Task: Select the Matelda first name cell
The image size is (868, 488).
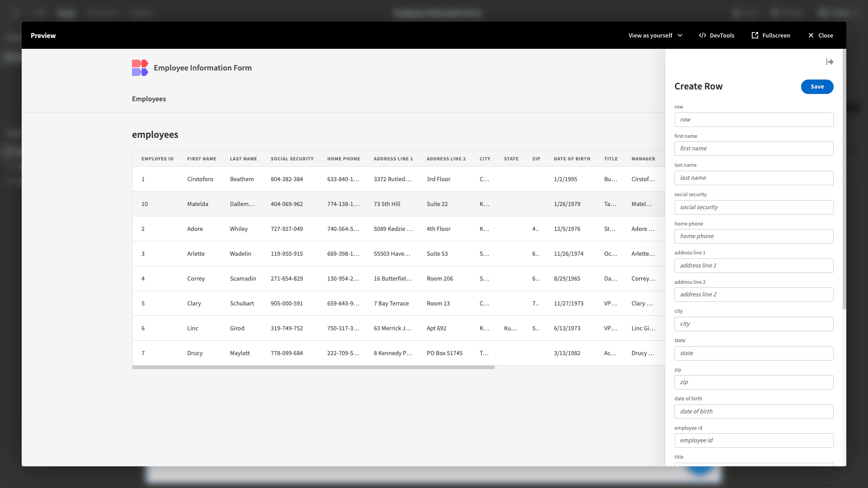Action: click(198, 204)
